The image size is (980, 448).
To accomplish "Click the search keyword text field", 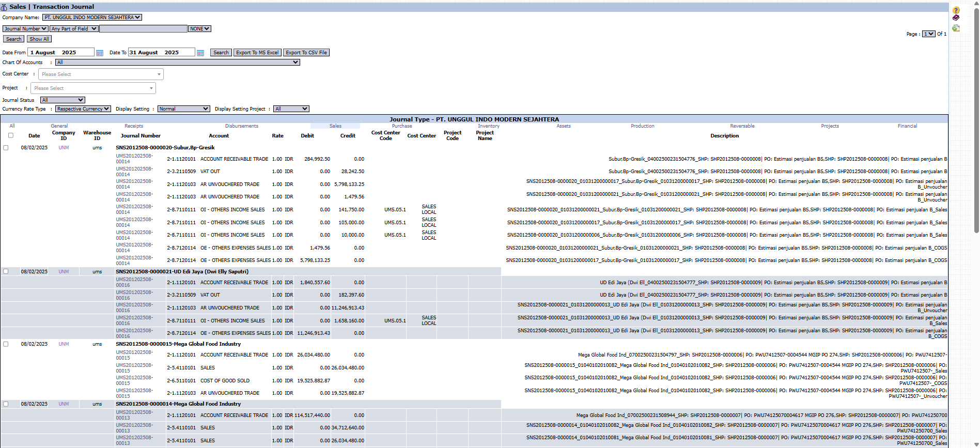I will coord(143,29).
